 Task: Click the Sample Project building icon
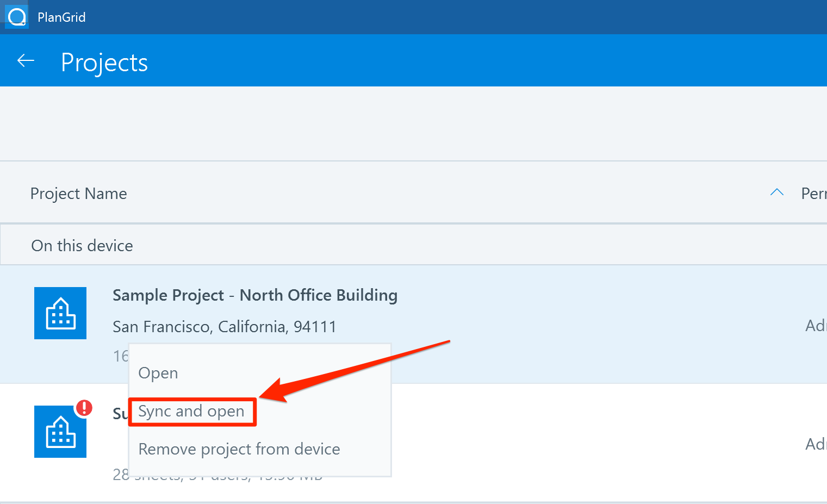[60, 313]
